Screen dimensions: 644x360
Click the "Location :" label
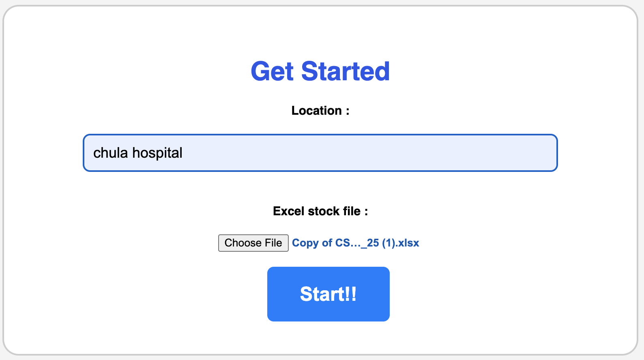320,111
